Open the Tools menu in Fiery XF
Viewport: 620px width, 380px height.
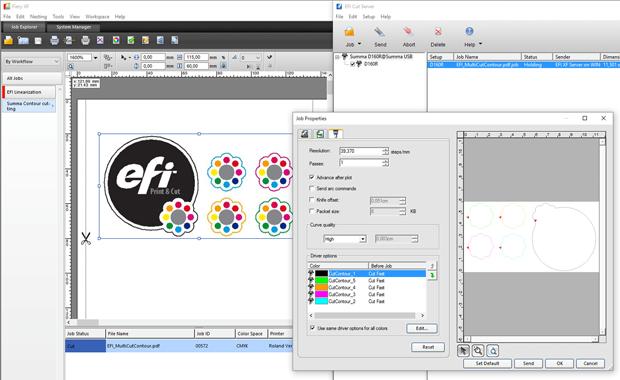tap(58, 17)
